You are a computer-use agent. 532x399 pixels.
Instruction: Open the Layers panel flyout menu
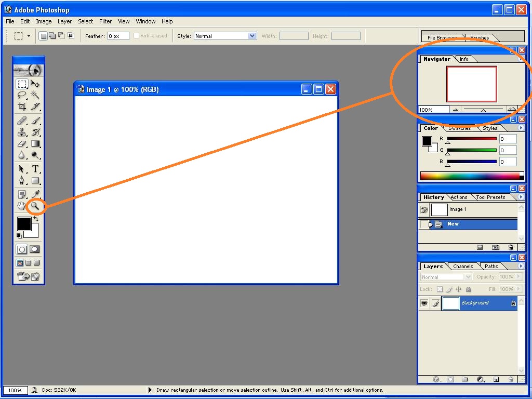(521, 266)
